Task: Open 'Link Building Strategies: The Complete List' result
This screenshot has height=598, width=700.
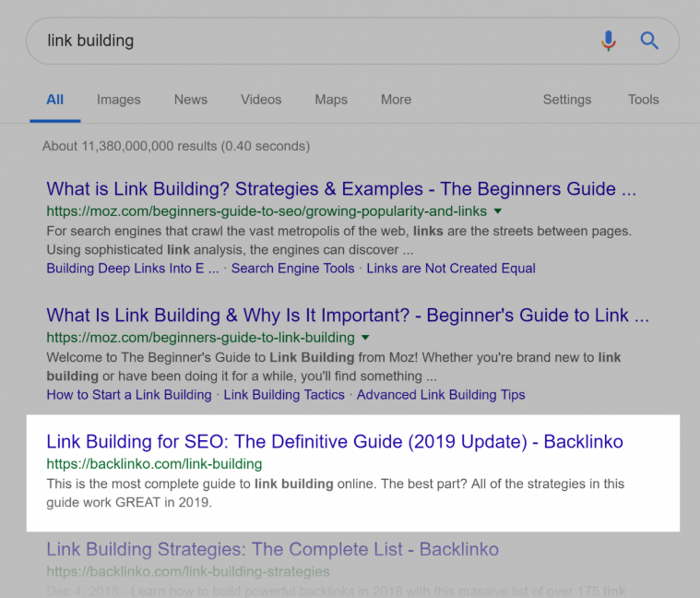Action: click(272, 549)
